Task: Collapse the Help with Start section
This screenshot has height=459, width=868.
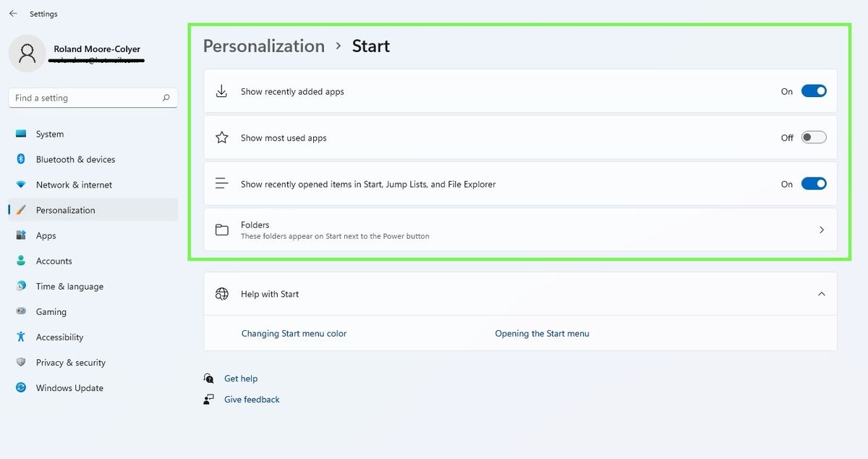Action: pos(821,293)
